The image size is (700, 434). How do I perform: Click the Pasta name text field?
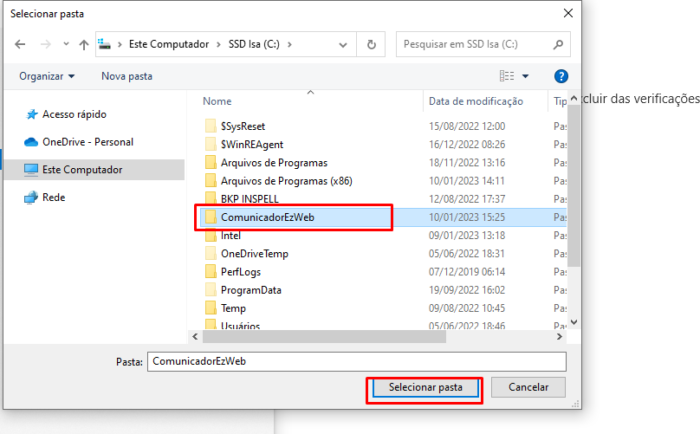pyautogui.click(x=355, y=361)
